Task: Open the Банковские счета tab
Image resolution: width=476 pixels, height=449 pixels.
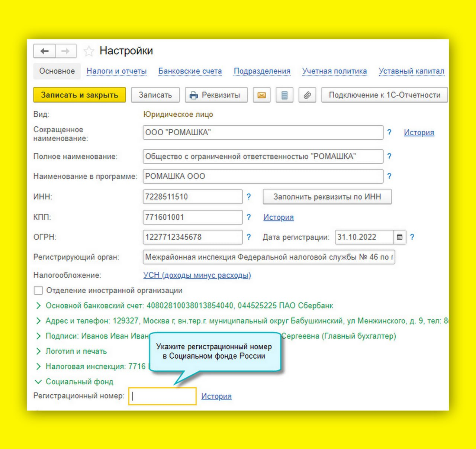Action: pyautogui.click(x=190, y=71)
